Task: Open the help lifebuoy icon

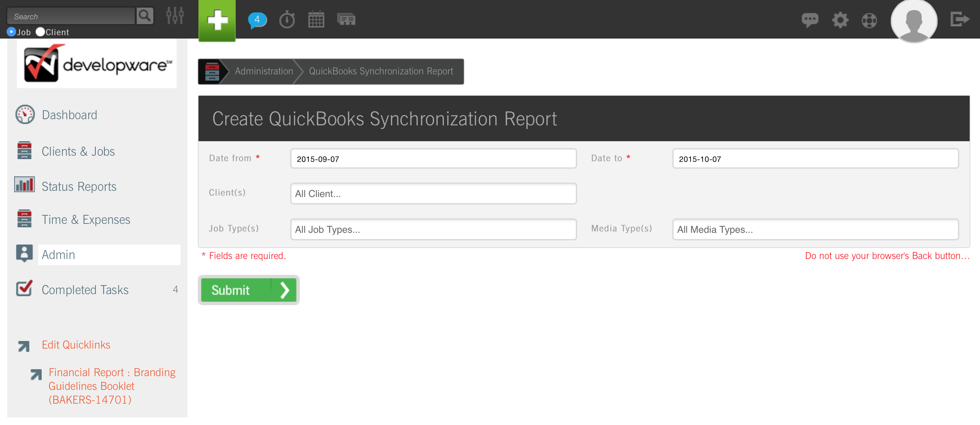Action: pyautogui.click(x=869, y=20)
